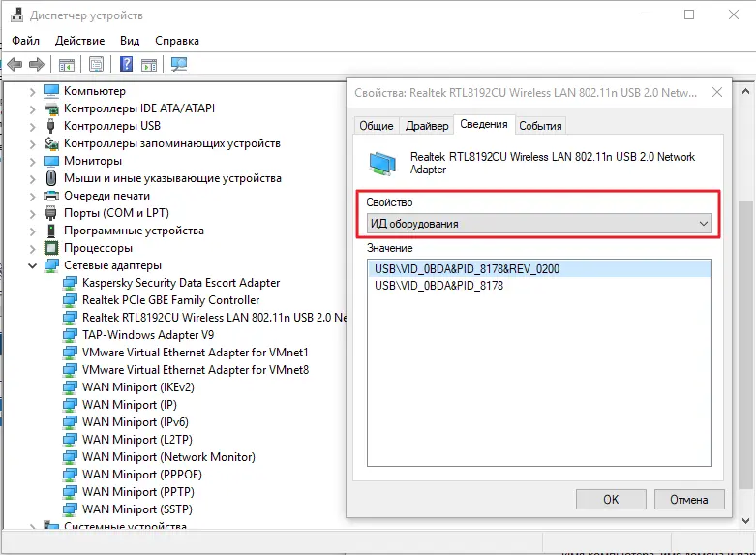Click the scan for hardware changes icon
Image resolution: width=756 pixels, height=555 pixels.
tap(179, 64)
